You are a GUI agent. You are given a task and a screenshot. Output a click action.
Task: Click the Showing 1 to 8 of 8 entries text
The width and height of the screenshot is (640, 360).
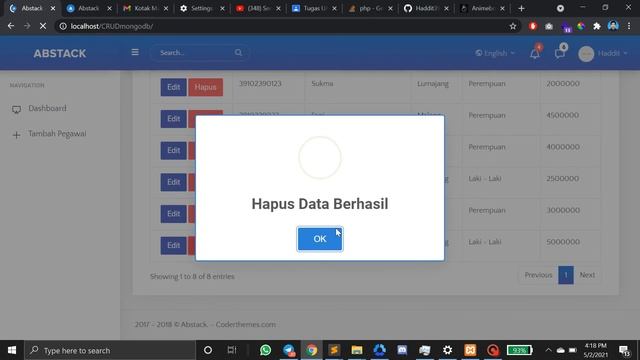pyautogui.click(x=192, y=276)
